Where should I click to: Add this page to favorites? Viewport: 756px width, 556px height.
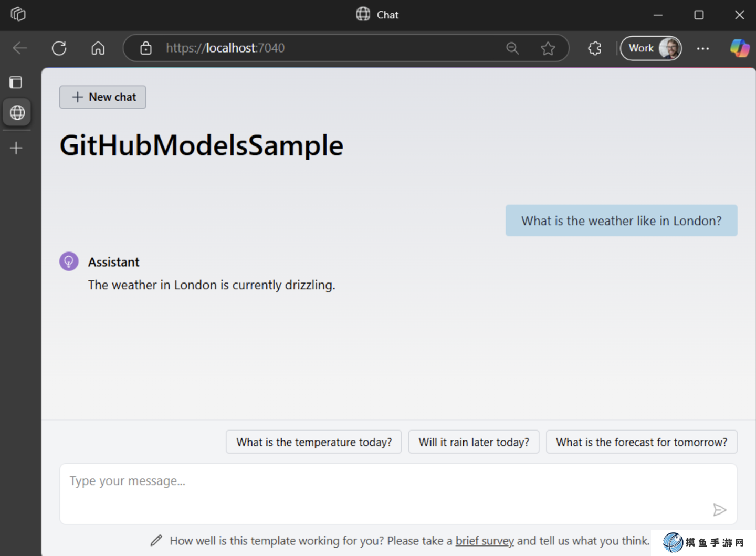pos(548,48)
